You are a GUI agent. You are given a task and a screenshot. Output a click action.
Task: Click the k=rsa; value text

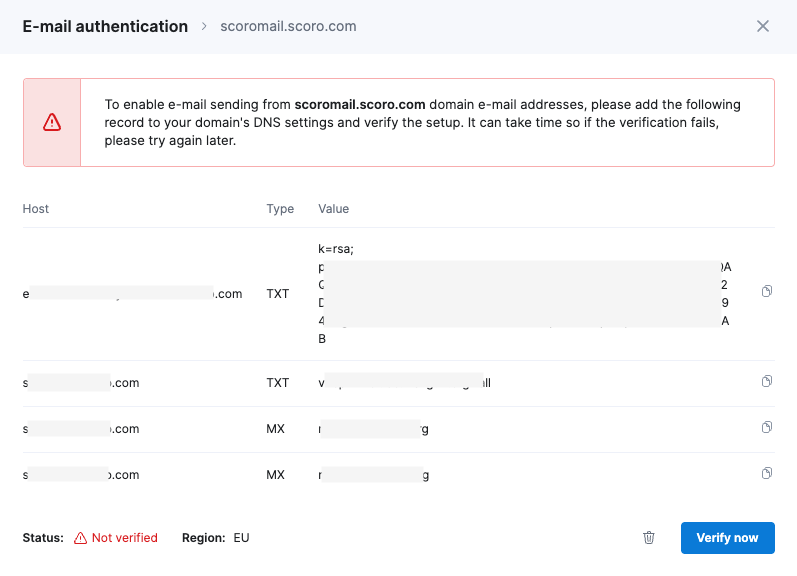(x=336, y=249)
